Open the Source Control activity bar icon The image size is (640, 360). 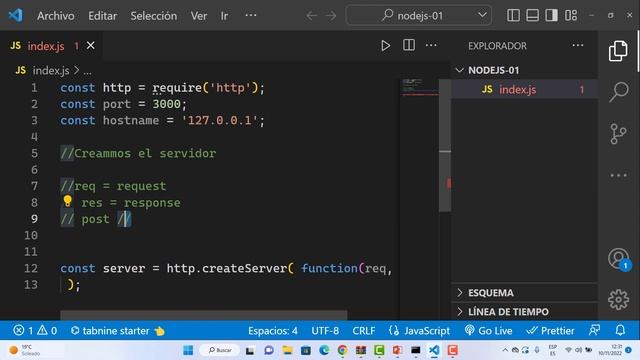(x=618, y=133)
